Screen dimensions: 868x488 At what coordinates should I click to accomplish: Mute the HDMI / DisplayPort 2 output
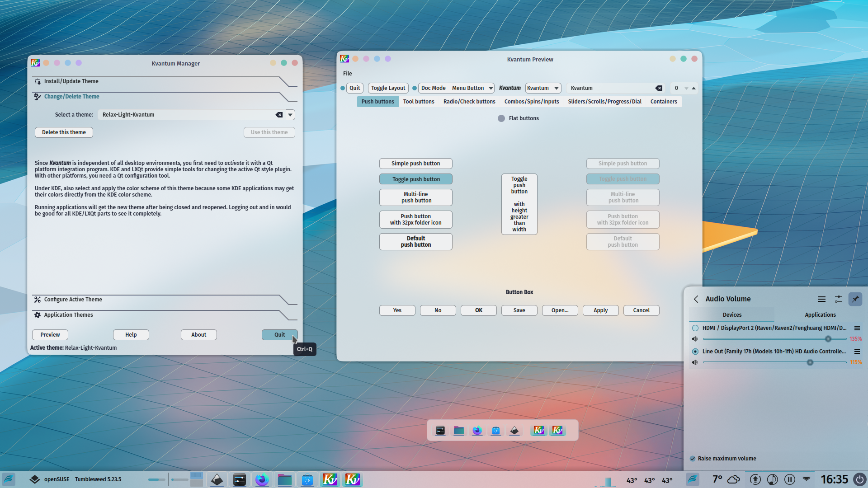695,339
